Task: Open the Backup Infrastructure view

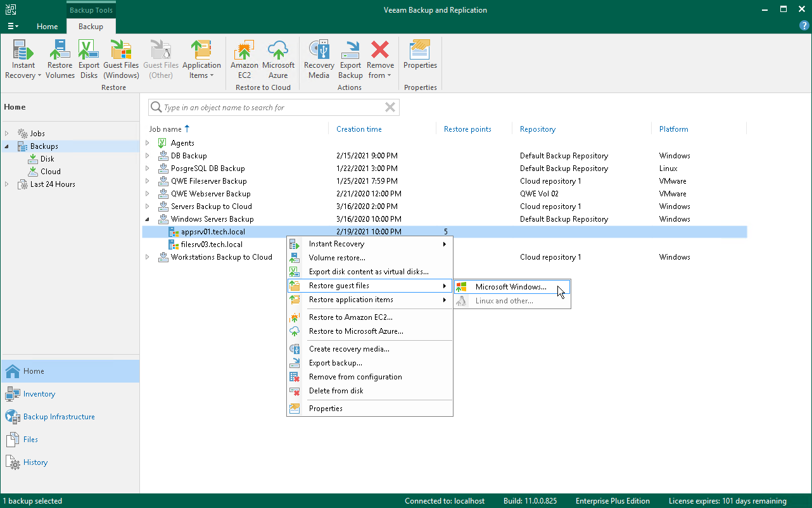Action: click(x=59, y=417)
